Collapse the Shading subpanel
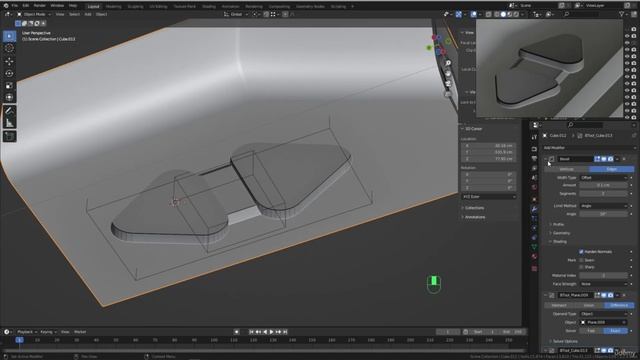 pyautogui.click(x=558, y=242)
